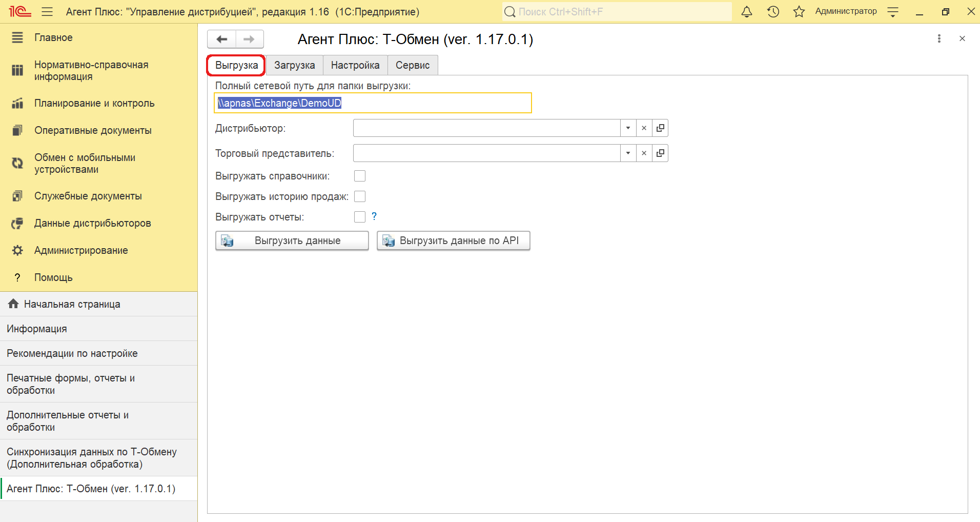Click Планирование и контроль chart icon
Screen dimensions: 980x522
coord(17,103)
